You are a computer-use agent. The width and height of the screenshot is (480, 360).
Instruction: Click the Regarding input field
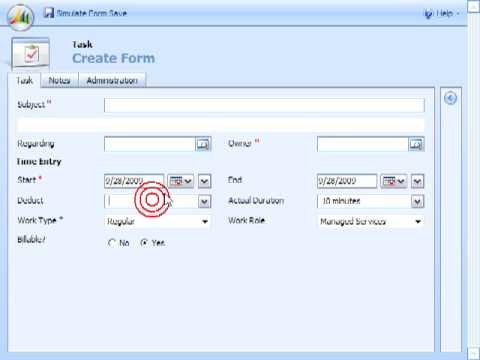149,144
